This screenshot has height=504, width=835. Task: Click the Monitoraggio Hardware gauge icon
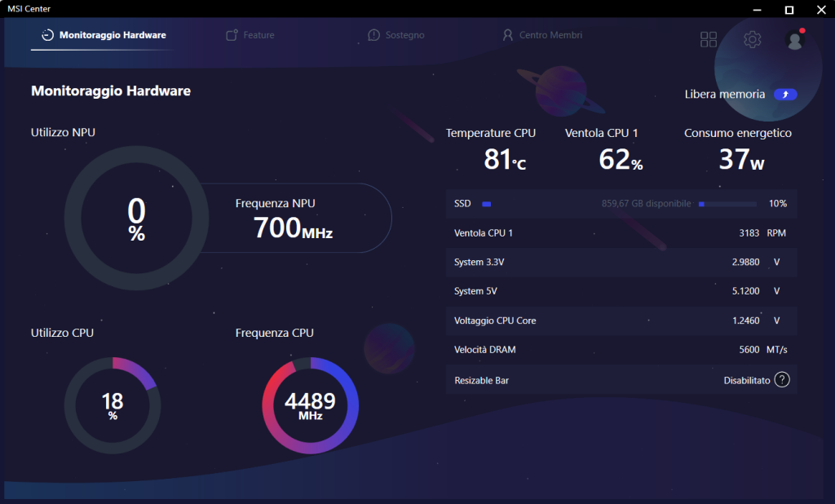(47, 35)
